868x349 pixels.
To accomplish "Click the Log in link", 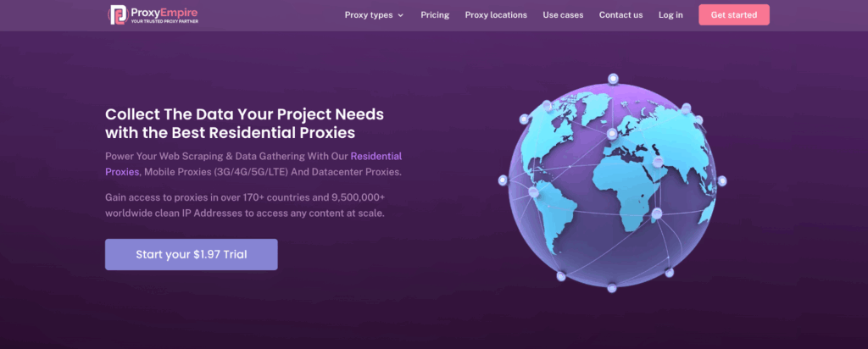I will tap(670, 15).
